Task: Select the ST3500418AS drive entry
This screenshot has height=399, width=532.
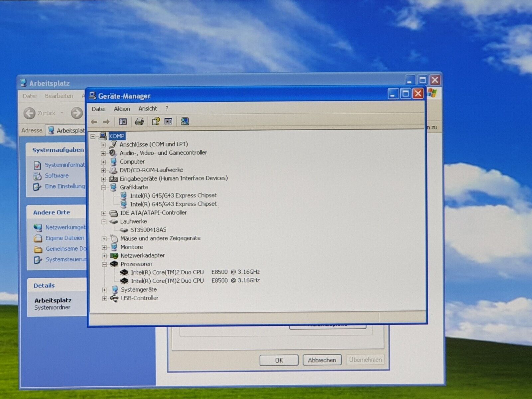Action: 148,230
